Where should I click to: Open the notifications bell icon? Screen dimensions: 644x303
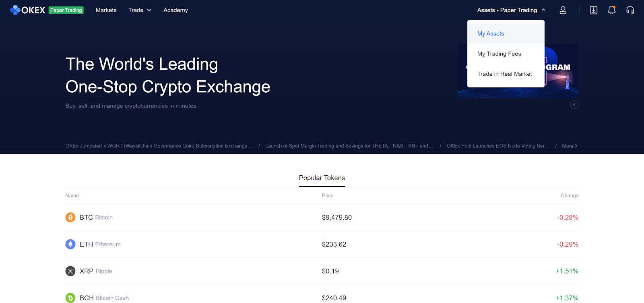[611, 10]
